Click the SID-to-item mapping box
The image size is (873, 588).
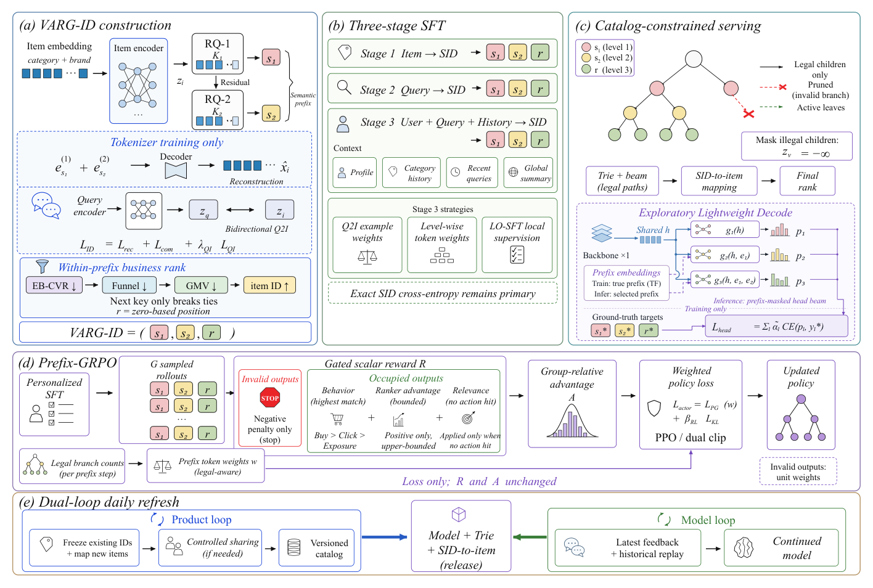coord(719,181)
